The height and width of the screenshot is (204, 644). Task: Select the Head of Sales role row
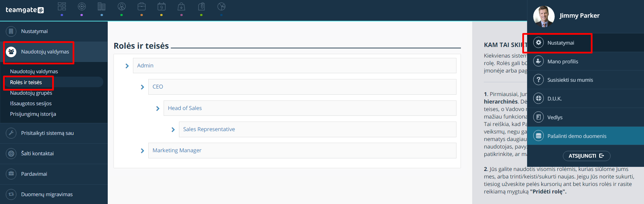click(x=310, y=108)
